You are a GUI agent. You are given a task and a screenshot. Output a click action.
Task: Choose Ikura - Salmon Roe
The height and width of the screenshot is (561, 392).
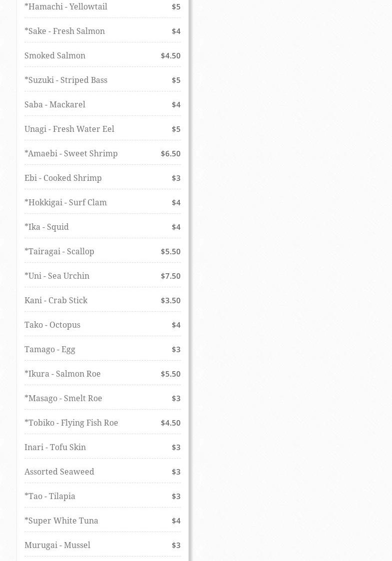[62, 374]
